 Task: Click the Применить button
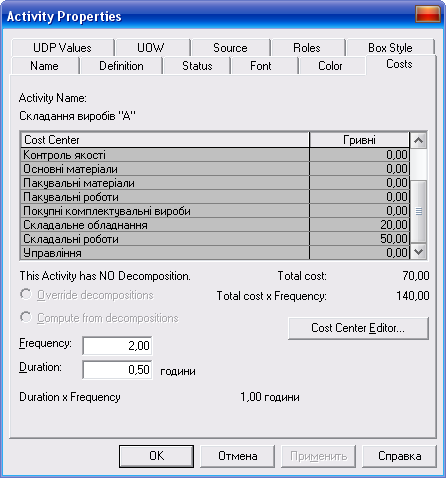point(319,456)
